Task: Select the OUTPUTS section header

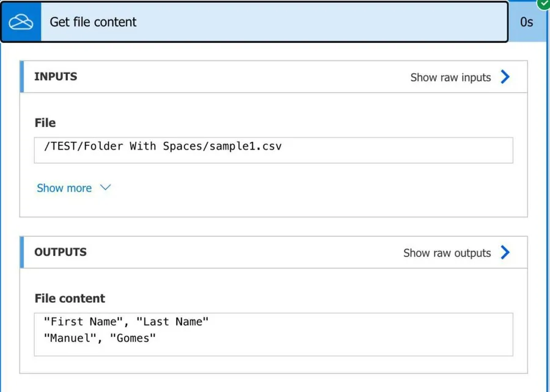Action: (x=61, y=252)
